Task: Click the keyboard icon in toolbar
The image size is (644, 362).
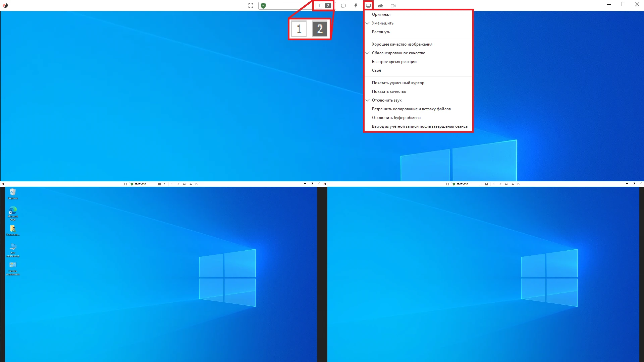Action: (x=380, y=6)
